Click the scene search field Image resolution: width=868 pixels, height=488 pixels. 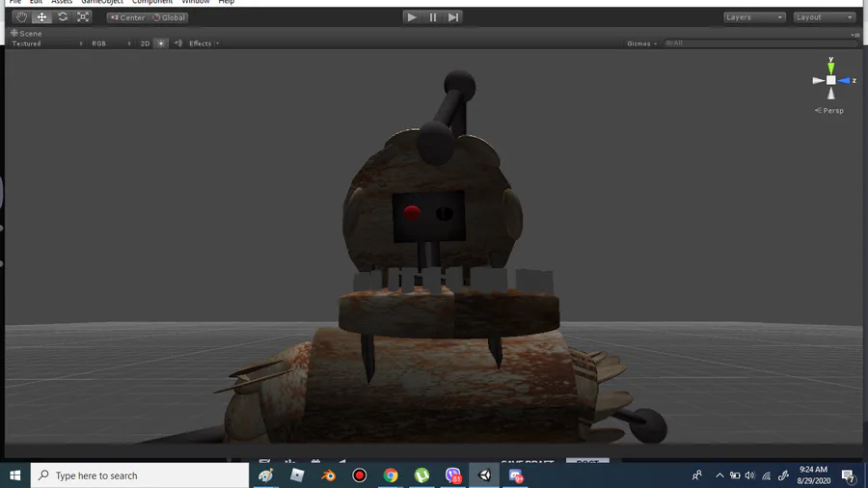tap(761, 43)
